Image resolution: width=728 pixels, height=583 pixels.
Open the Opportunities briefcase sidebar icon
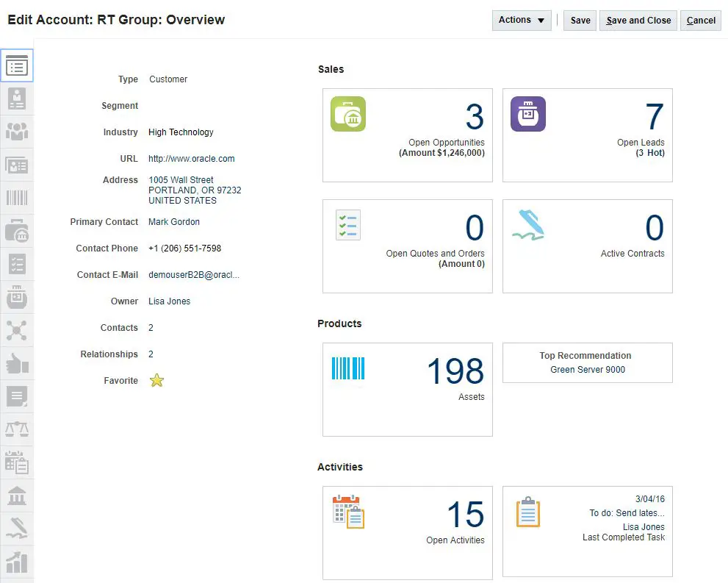[x=16, y=231]
